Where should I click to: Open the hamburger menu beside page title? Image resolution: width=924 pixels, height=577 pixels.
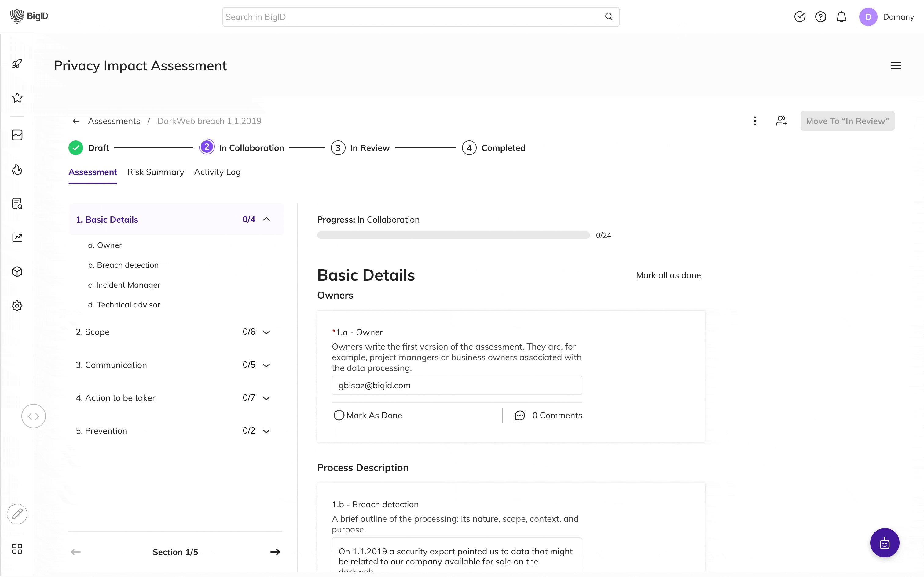896,66
